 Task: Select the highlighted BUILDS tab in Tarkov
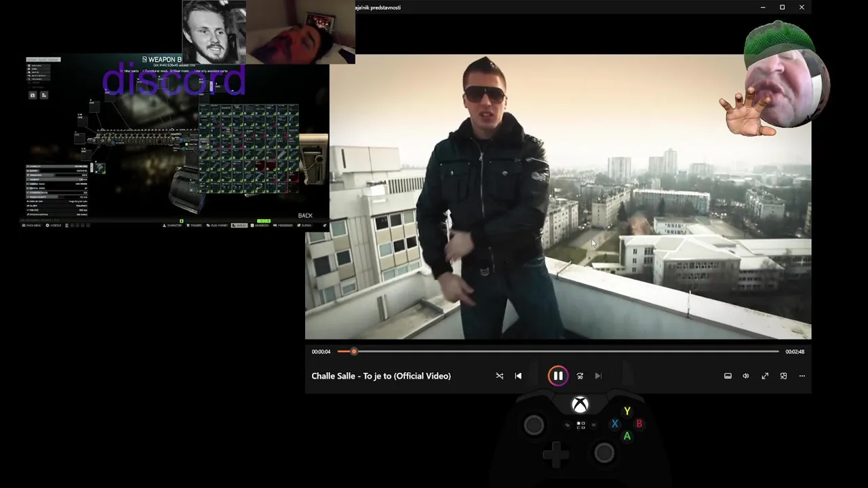239,226
